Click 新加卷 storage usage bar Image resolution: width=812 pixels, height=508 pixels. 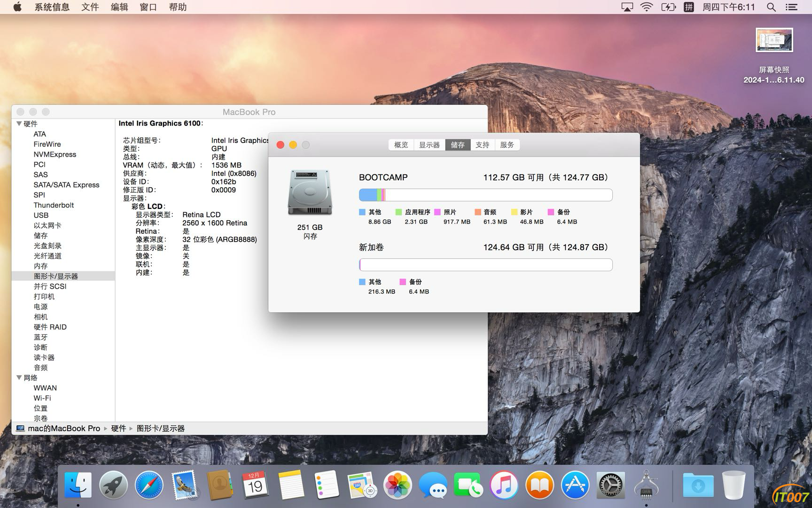tap(485, 265)
